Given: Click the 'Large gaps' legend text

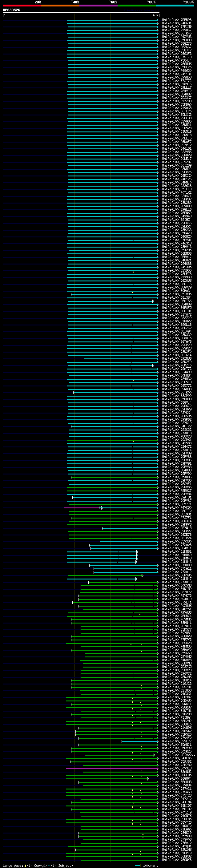Looking at the screenshot, I should point(13,865).
